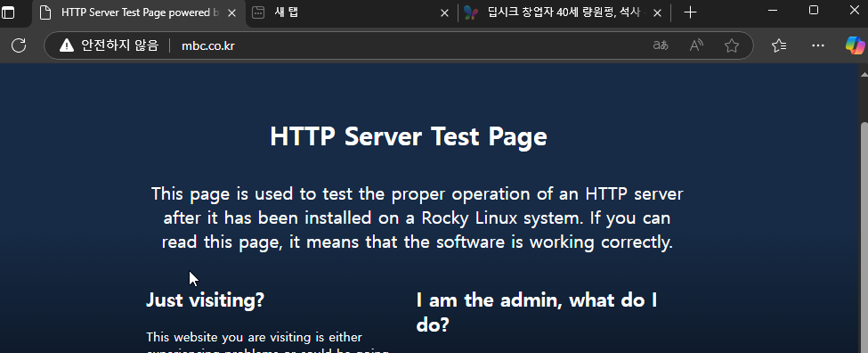Viewport: 868px width, 353px height.
Task: Maximize the browser window
Action: pos(814,11)
